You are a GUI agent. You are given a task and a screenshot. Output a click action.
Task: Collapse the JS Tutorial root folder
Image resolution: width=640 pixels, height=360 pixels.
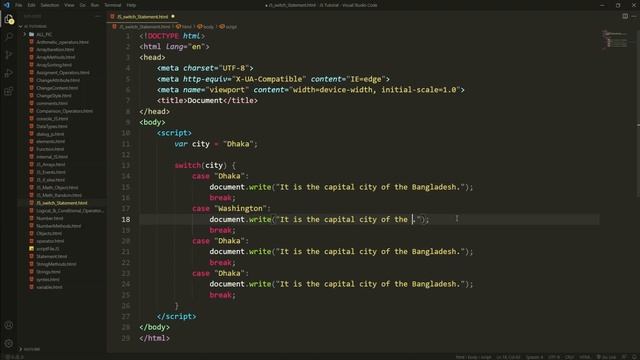click(x=33, y=27)
